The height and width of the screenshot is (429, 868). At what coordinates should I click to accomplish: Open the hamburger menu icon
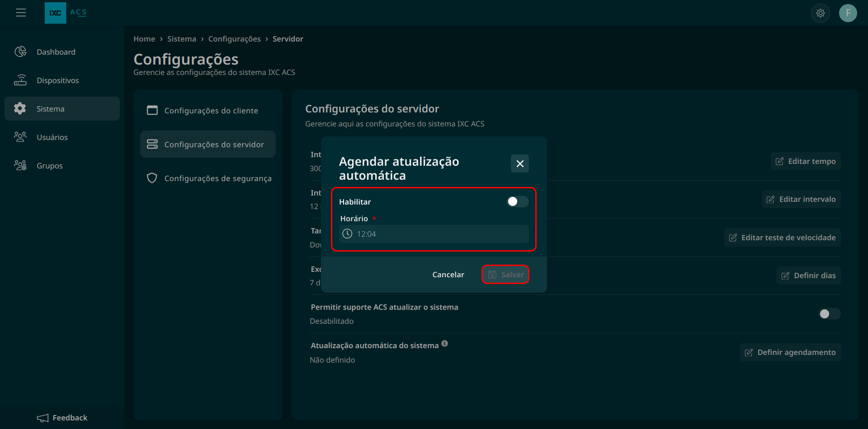click(21, 13)
